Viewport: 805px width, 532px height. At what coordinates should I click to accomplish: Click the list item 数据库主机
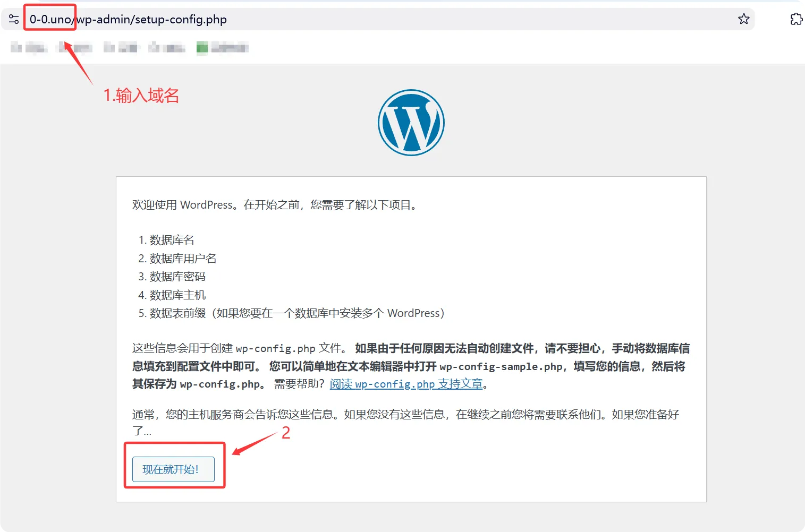177,295
